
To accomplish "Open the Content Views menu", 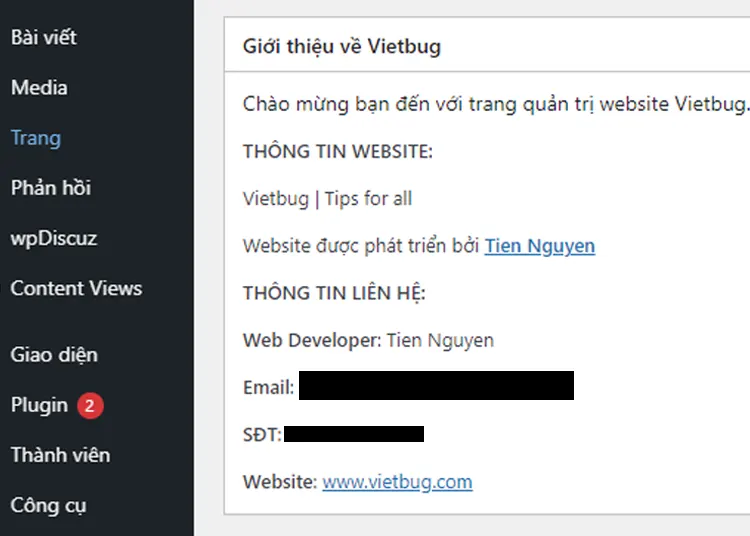I will point(76,289).
